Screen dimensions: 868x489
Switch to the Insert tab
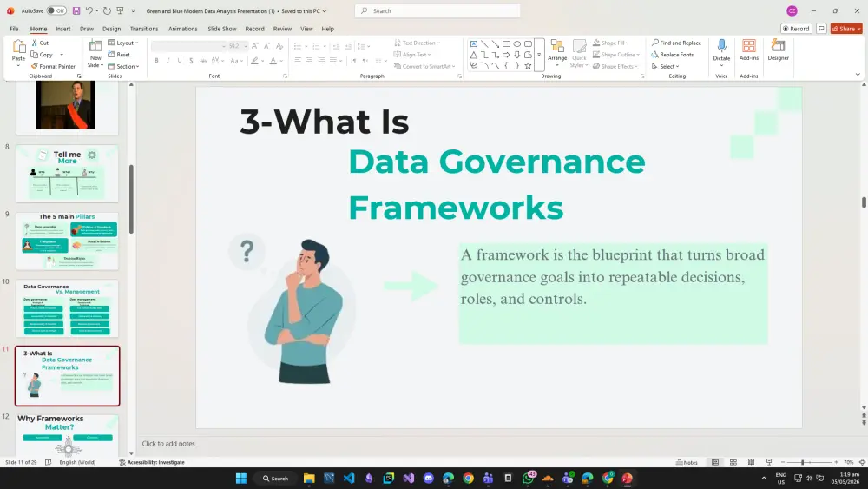pos(62,29)
